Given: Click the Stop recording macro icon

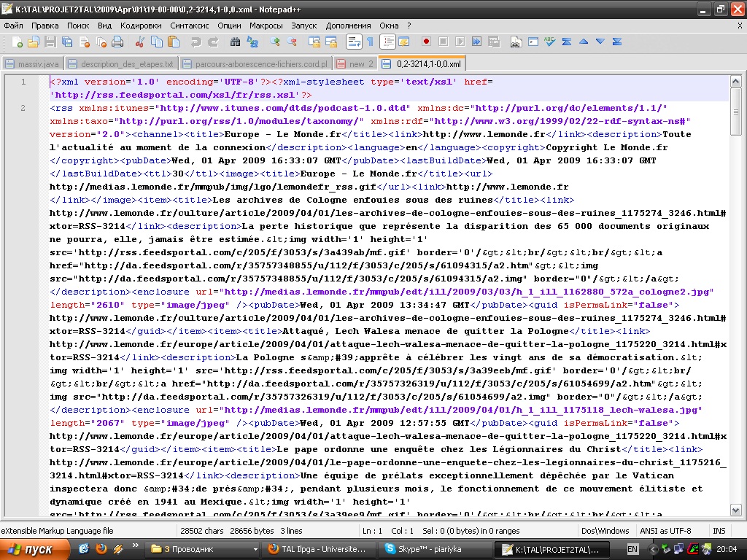Looking at the screenshot, I should (443, 42).
